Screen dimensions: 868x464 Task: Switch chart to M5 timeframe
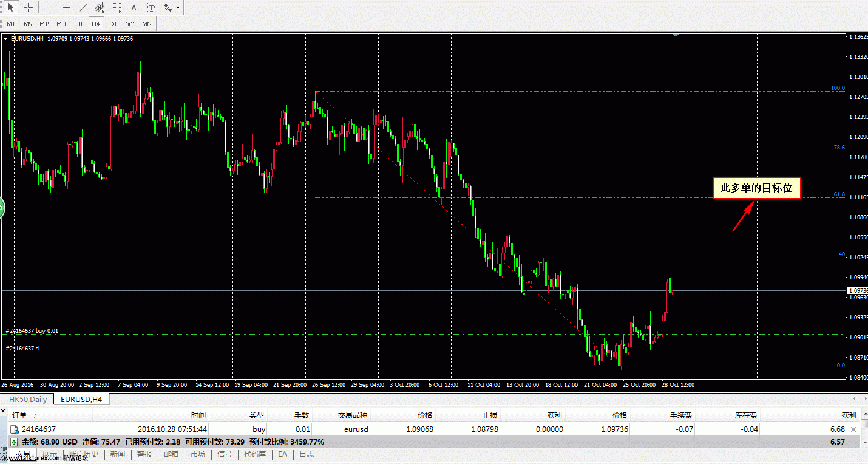28,24
